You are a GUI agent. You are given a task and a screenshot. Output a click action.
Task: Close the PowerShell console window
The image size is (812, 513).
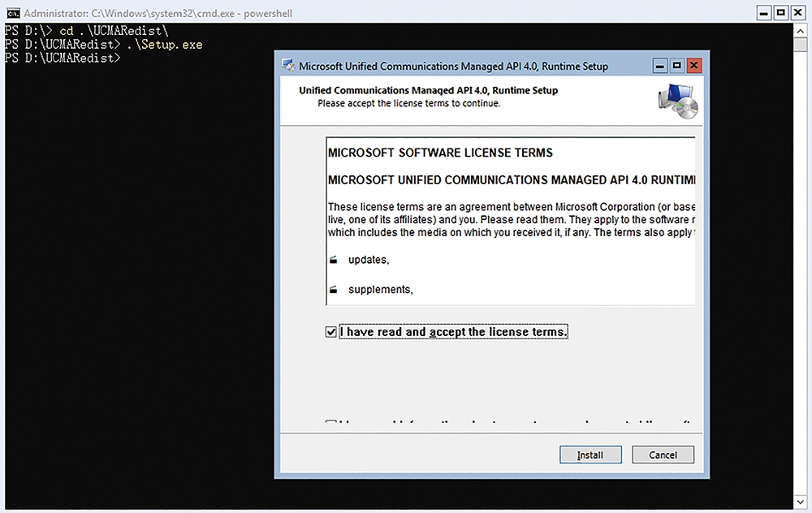pos(798,12)
